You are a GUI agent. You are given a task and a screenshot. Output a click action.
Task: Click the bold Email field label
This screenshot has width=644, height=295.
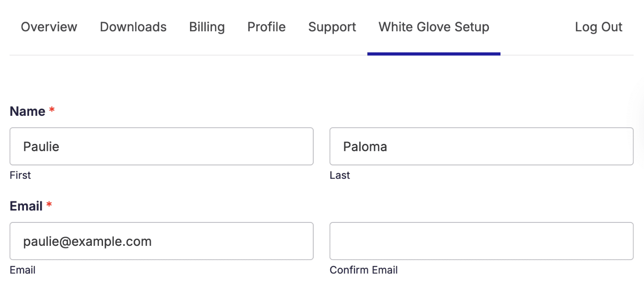(26, 206)
